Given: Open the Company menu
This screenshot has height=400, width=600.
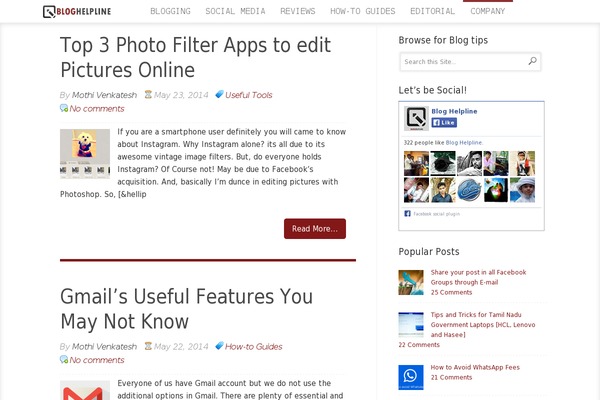Looking at the screenshot, I should [x=488, y=11].
